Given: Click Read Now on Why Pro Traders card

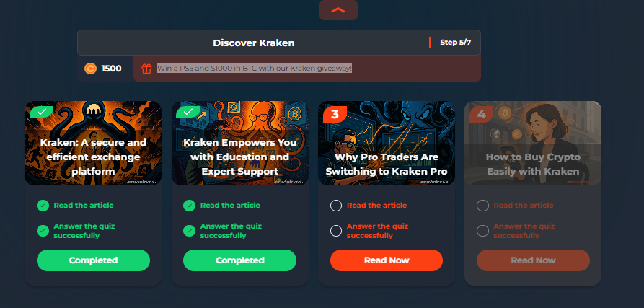Looking at the screenshot, I should tap(387, 260).
